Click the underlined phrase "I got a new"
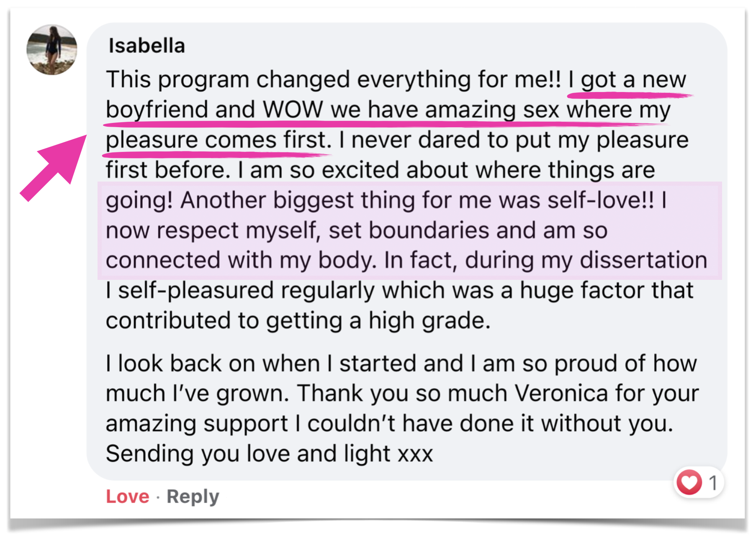This screenshot has width=756, height=543. pos(628,79)
